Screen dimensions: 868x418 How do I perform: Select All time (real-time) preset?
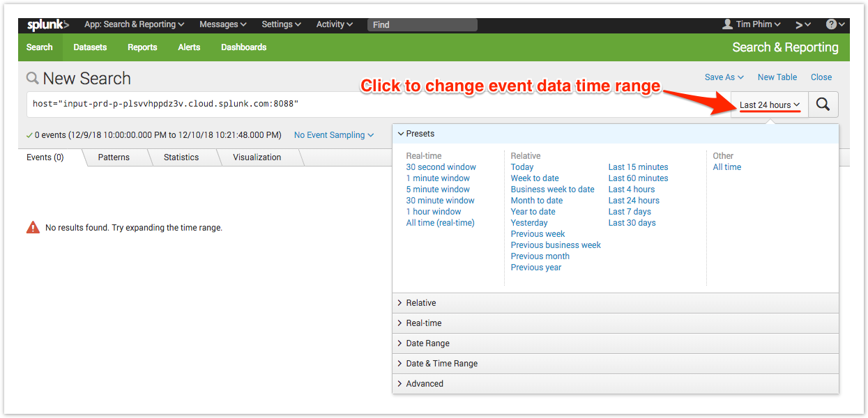click(441, 223)
